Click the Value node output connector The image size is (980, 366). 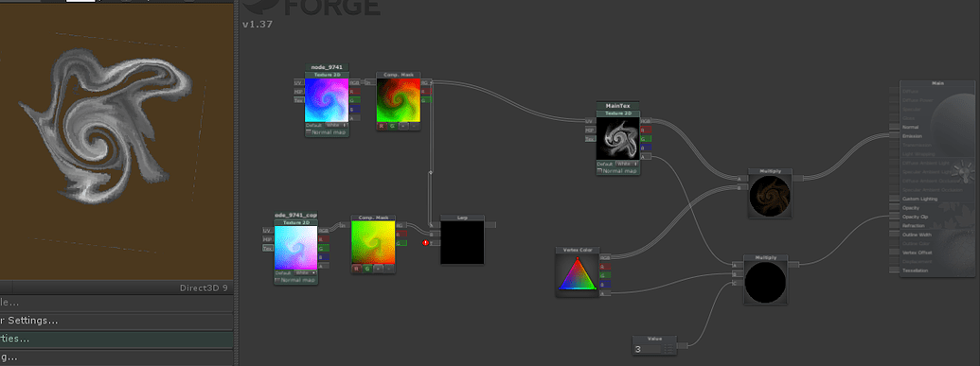pos(682,345)
